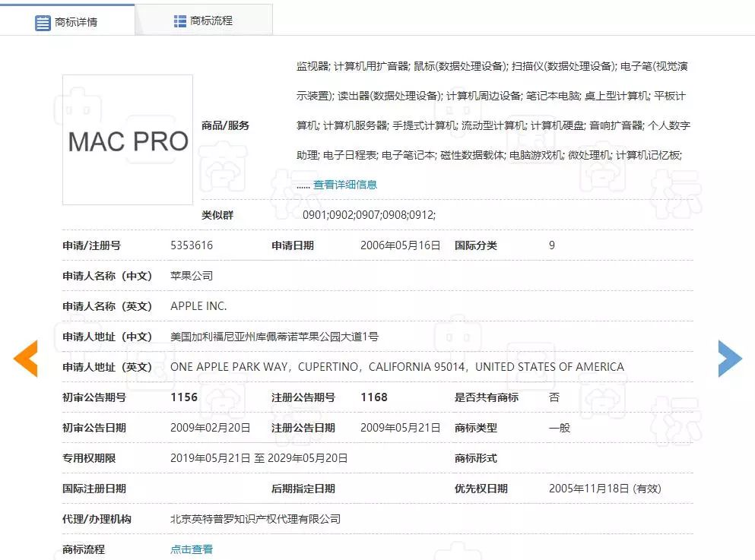Image resolution: width=755 pixels, height=560 pixels.
Task: Click the 商标流程 list icon
Action: point(179,21)
